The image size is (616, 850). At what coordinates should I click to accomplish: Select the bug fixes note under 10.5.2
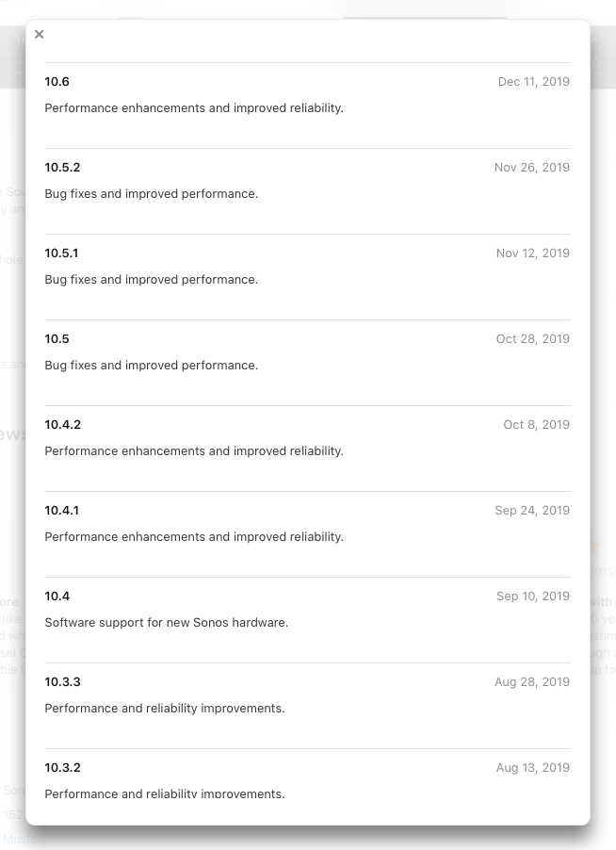click(151, 193)
